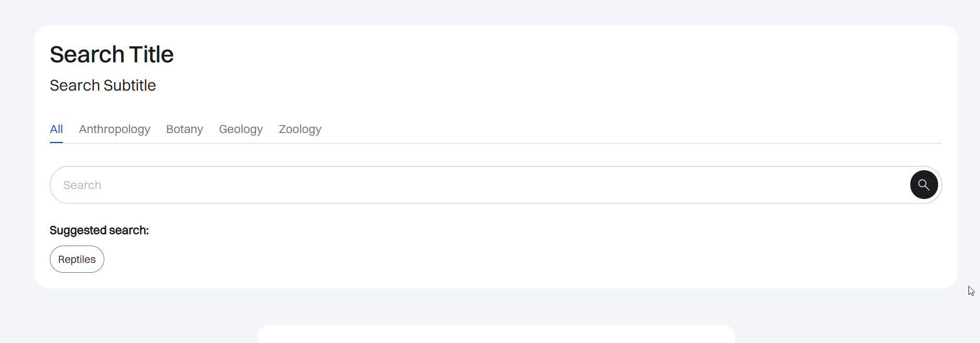The image size is (980, 343).
Task: Select the Zoology tab
Action: [300, 129]
